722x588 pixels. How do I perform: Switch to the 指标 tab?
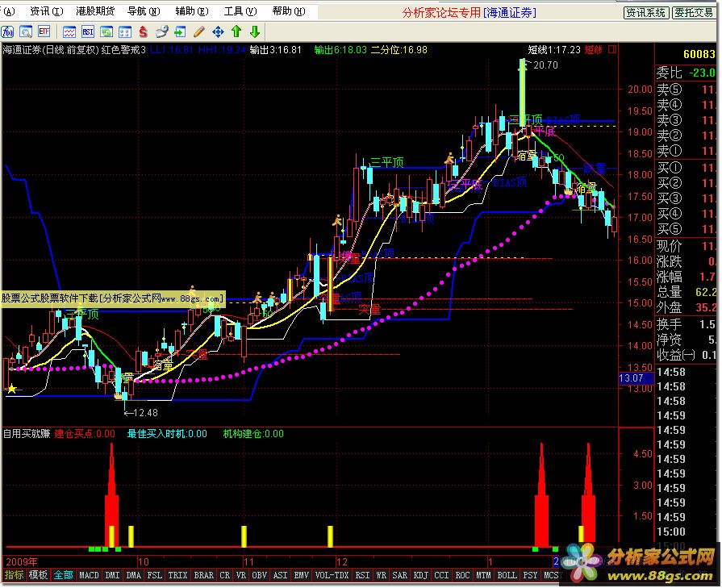[14, 574]
